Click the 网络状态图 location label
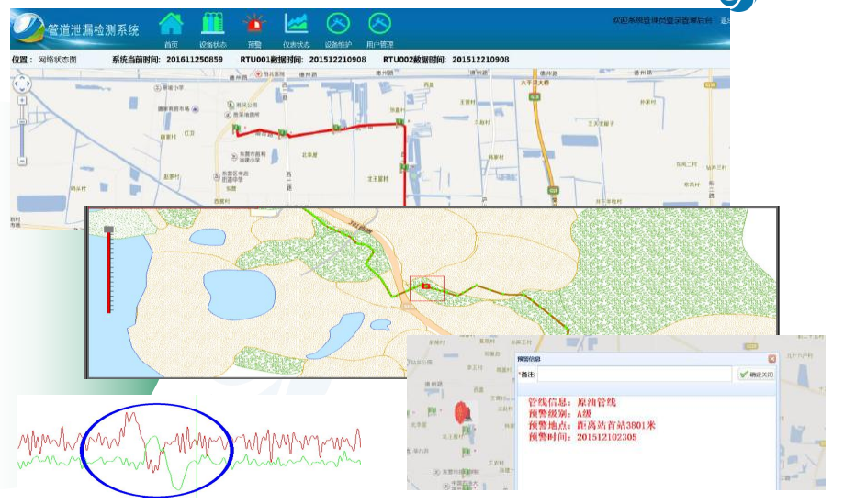 [x=57, y=60]
